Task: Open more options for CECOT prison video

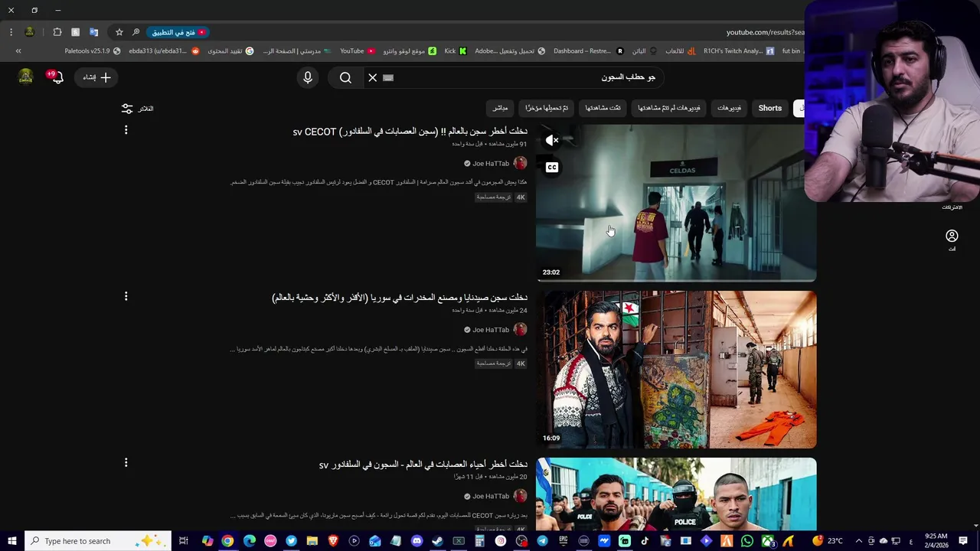Action: (126, 131)
